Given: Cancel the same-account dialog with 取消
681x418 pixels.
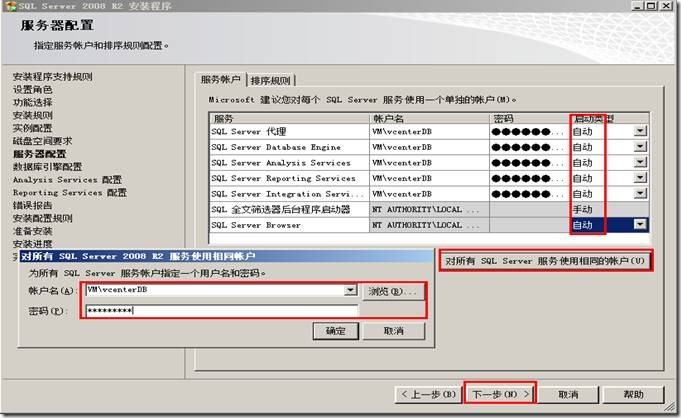Looking at the screenshot, I should (393, 331).
